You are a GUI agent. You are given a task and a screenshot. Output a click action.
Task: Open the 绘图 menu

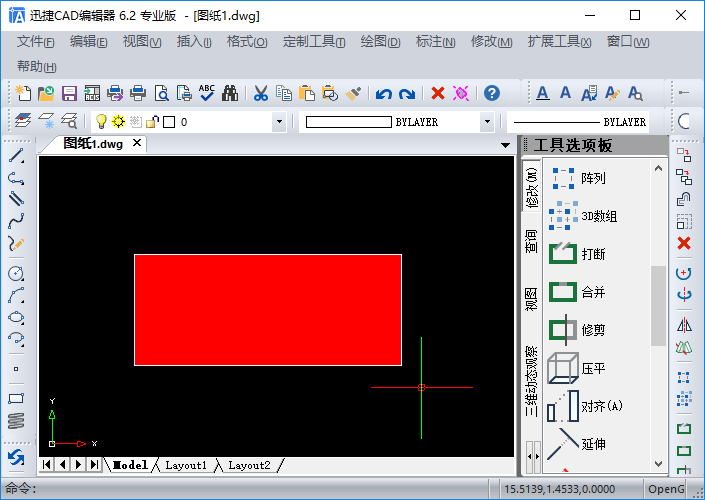(380, 42)
